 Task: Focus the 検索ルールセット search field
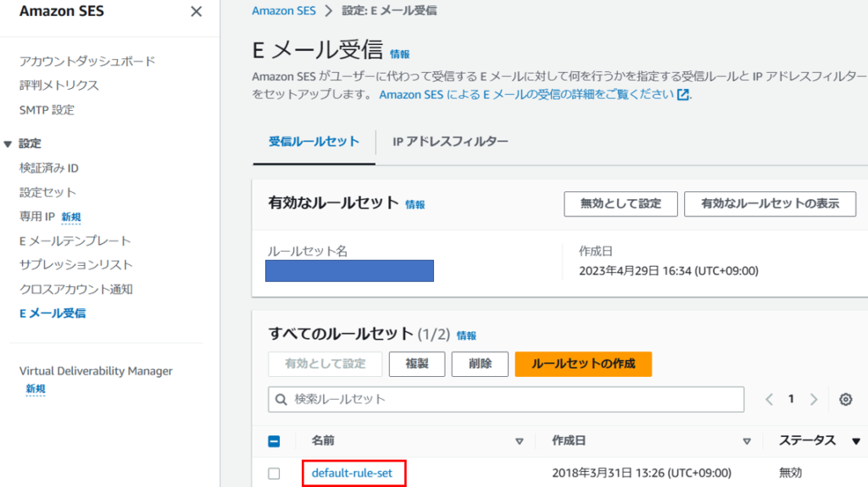pos(506,400)
